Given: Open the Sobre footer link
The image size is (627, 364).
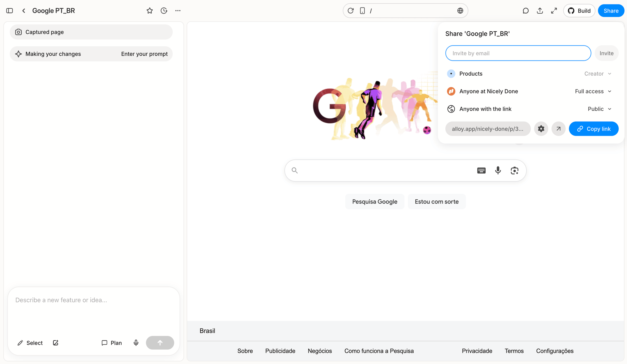Looking at the screenshot, I should coord(245,351).
